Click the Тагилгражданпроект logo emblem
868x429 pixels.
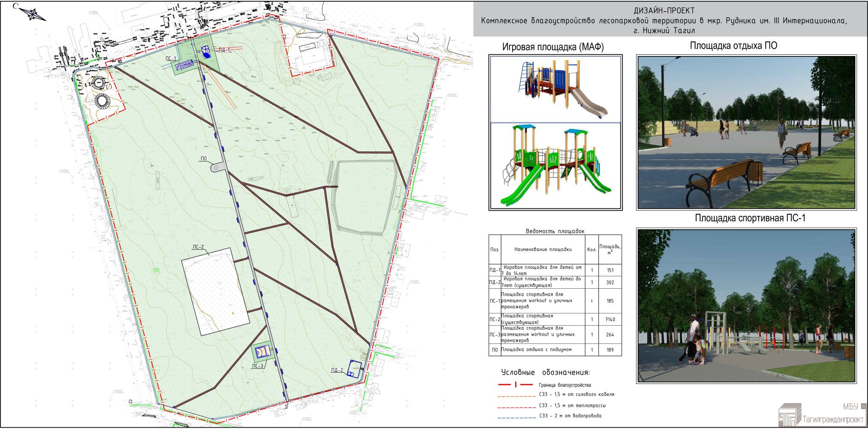pyautogui.click(x=789, y=415)
